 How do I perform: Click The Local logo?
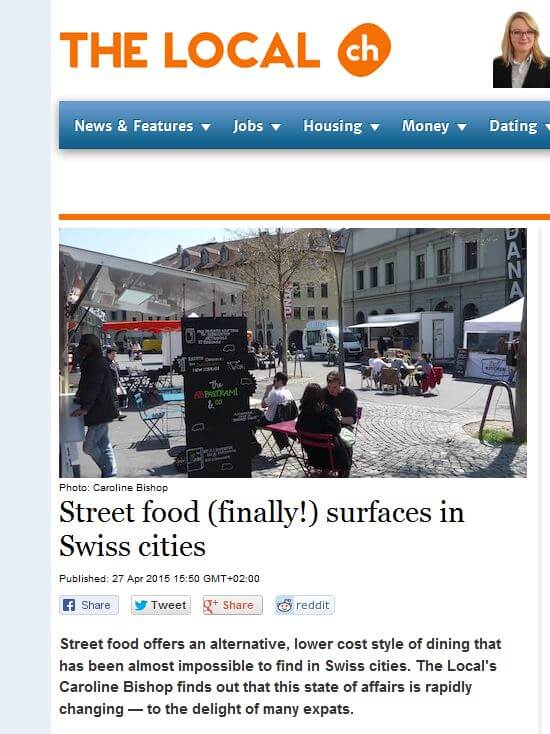[x=225, y=50]
